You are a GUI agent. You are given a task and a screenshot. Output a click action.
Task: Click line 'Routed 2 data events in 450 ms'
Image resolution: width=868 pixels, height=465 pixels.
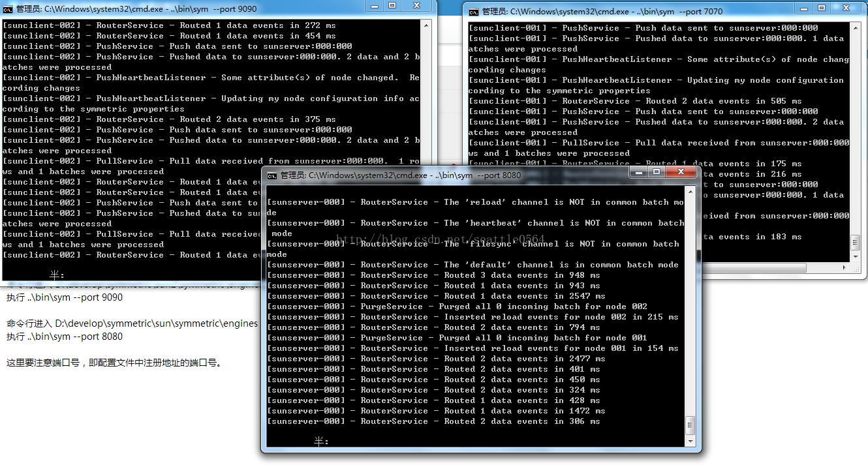(x=433, y=380)
